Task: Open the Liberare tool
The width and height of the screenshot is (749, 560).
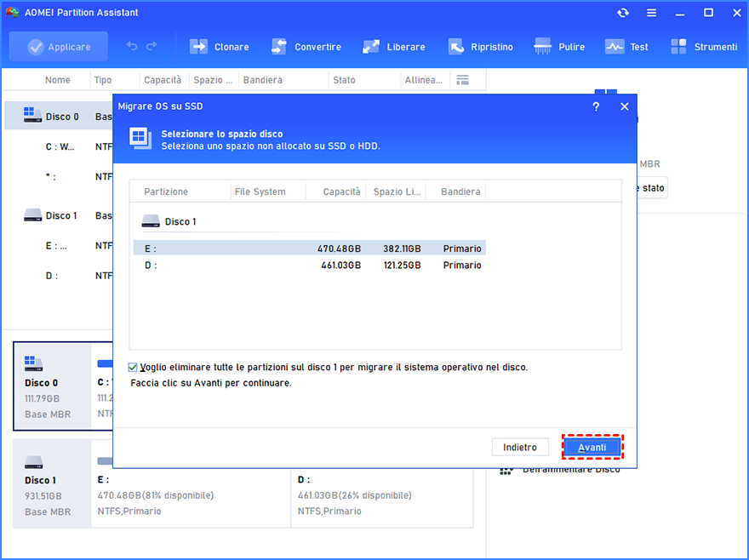Action: [x=393, y=47]
